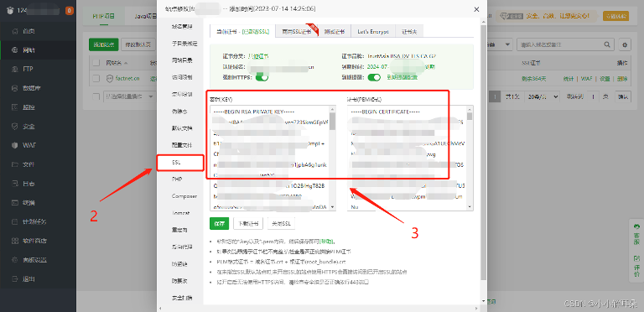The height and width of the screenshot is (312, 644).
Task: Check the factnet.cn row checkbox
Action: [x=96, y=78]
